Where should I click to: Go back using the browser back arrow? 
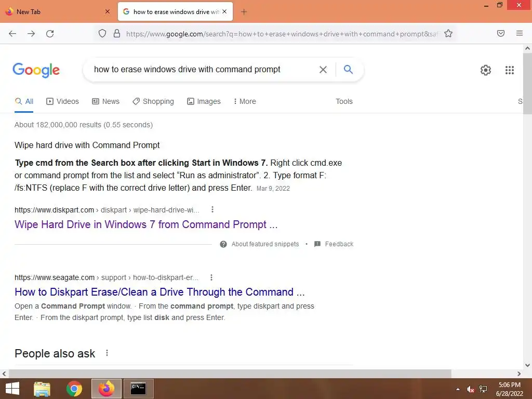click(x=12, y=34)
